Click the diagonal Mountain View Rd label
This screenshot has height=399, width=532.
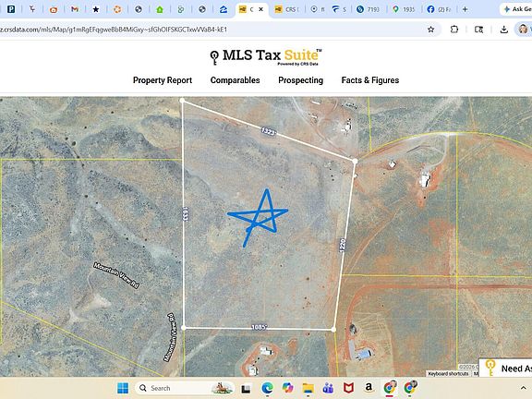pos(116,275)
